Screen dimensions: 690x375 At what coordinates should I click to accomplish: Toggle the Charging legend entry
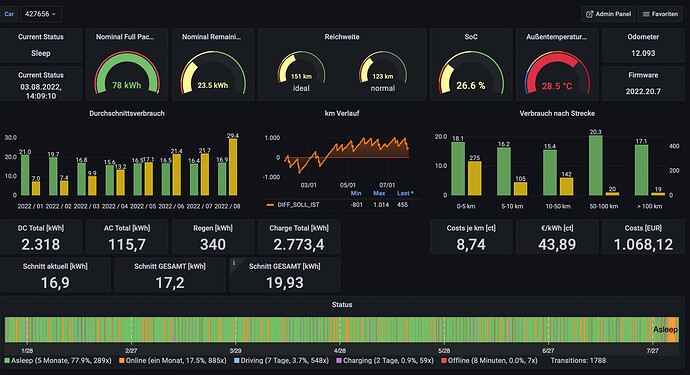tap(385, 360)
